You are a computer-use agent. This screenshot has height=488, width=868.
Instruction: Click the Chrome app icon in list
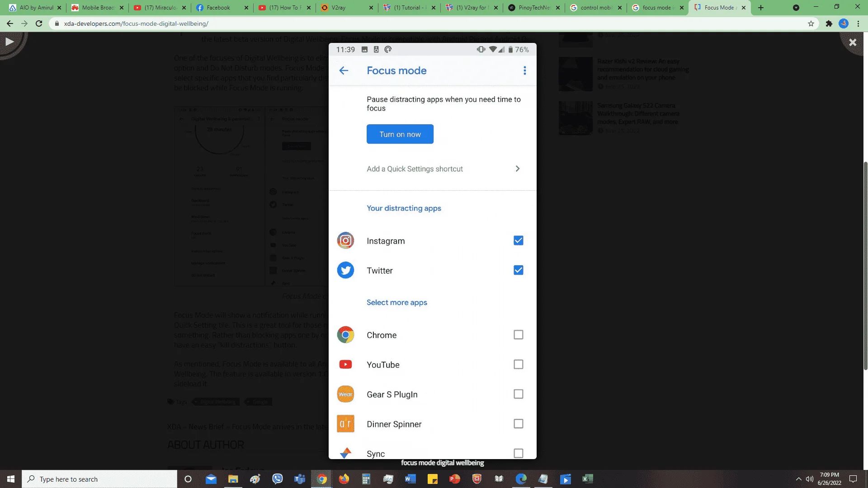coord(345,335)
